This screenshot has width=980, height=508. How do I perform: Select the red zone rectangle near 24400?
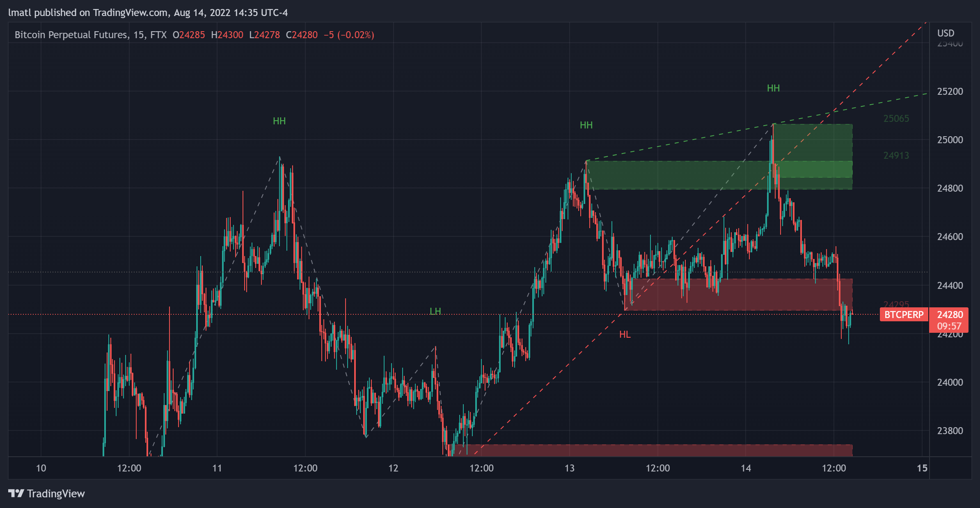pos(739,295)
